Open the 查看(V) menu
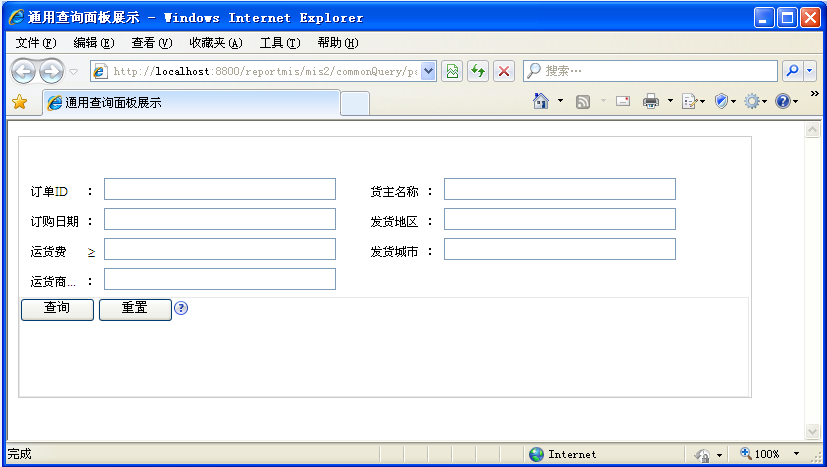 pos(151,43)
